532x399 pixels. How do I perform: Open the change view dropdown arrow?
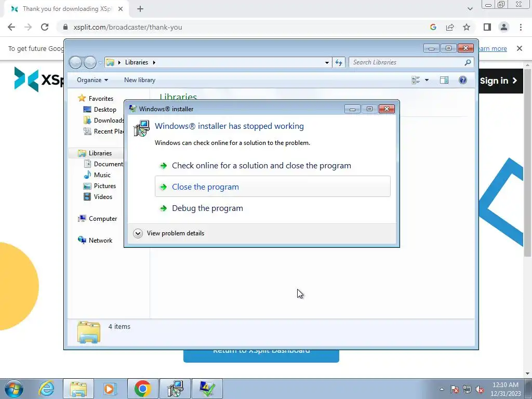coord(427,80)
